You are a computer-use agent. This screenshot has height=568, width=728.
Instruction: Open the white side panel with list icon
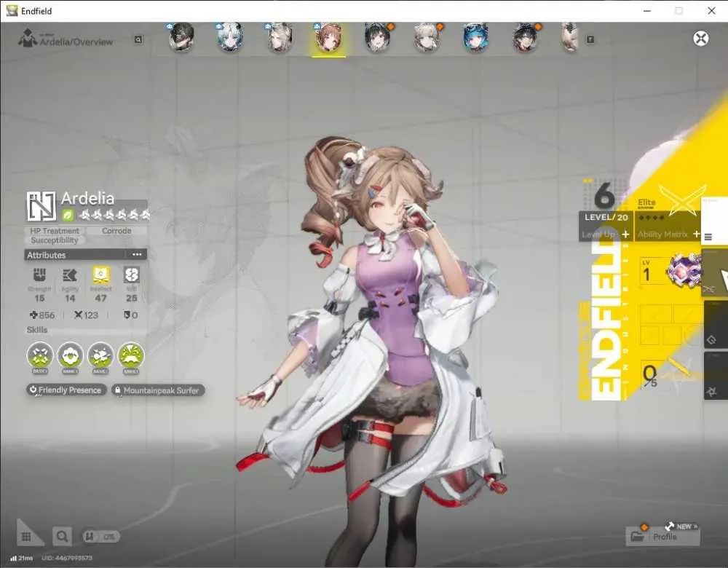tap(714, 220)
